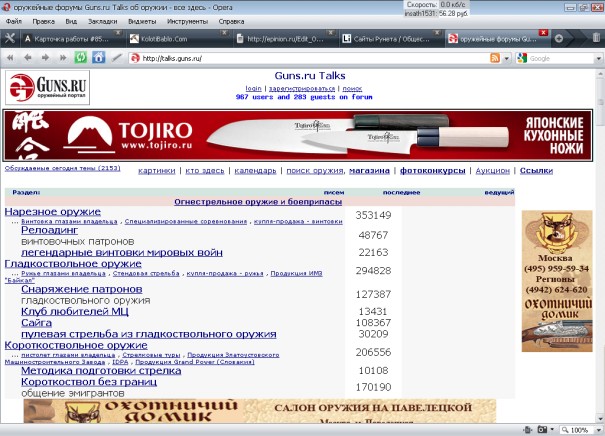Click the зарегистрироваться link
Image resolution: width=605 pixels, height=436 pixels.
302,88
